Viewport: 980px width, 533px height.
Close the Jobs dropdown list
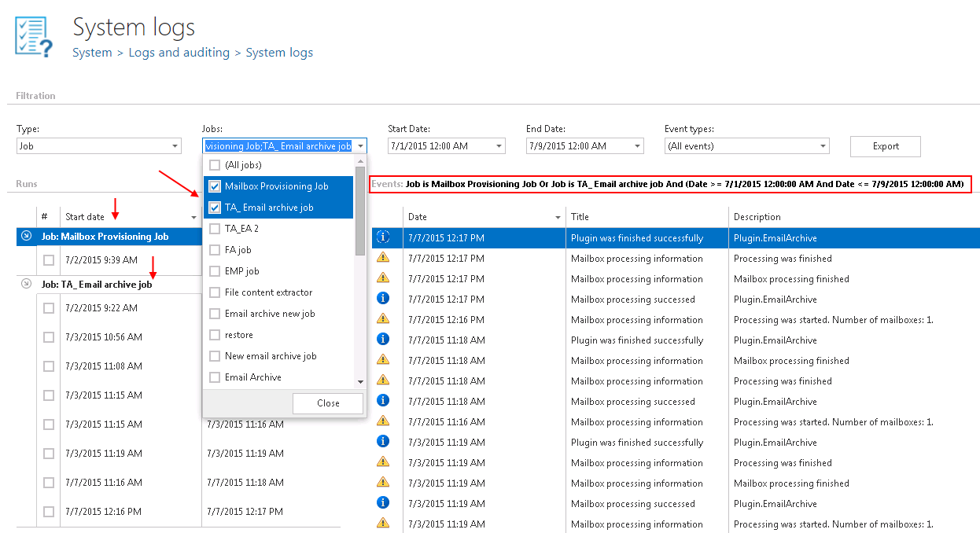328,403
